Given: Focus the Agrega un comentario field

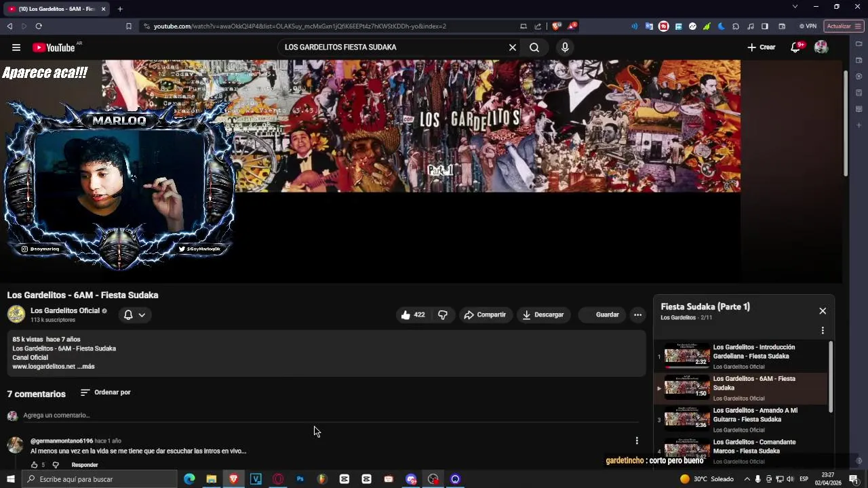Looking at the screenshot, I should pyautogui.click(x=331, y=415).
